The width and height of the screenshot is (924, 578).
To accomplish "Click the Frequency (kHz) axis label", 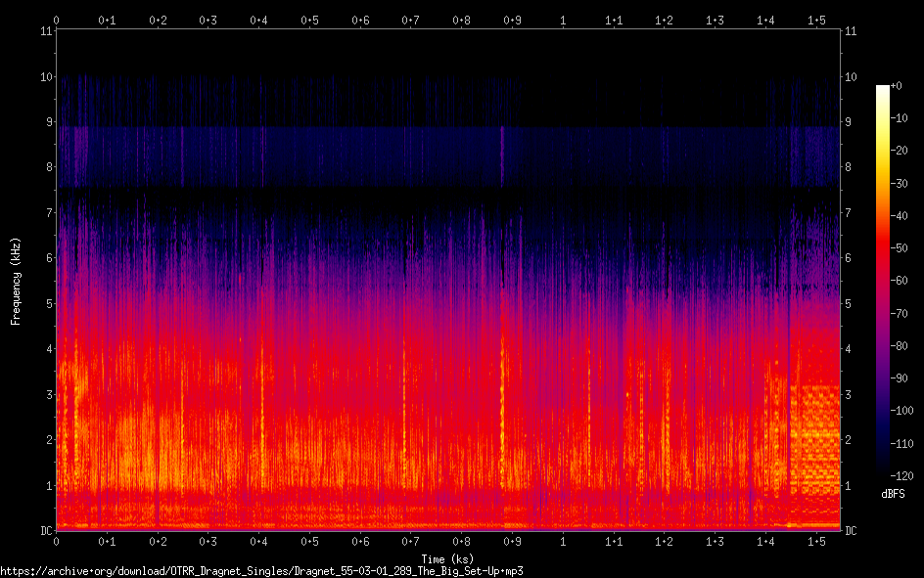I will click(16, 281).
